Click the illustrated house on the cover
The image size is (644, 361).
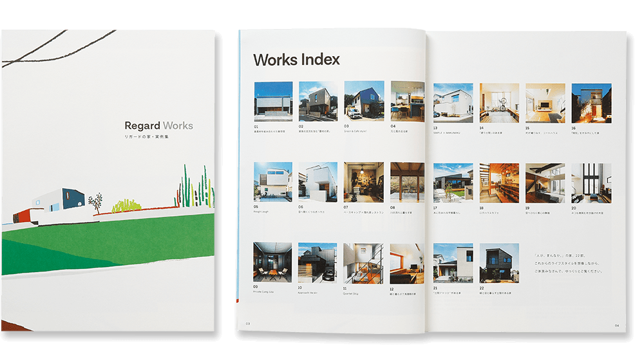click(59, 200)
